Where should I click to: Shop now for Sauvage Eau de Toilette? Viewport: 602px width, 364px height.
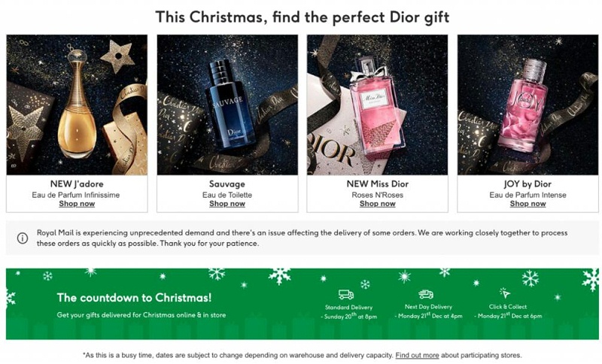[x=227, y=204]
